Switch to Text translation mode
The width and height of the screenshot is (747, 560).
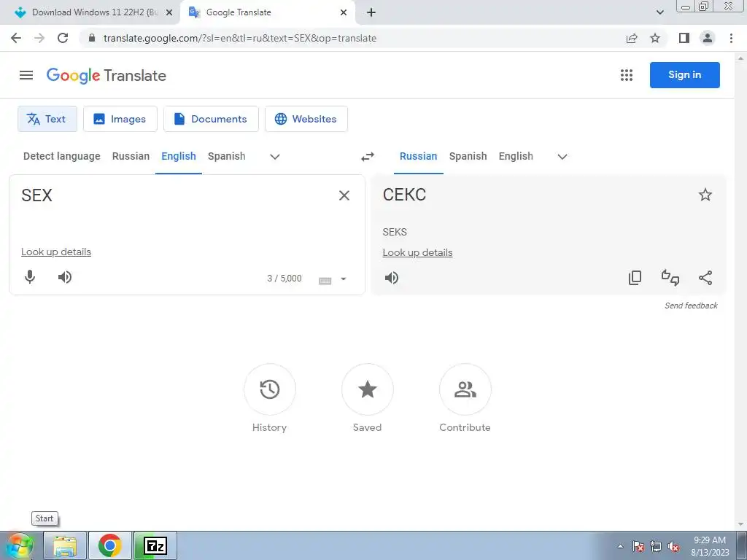click(47, 119)
